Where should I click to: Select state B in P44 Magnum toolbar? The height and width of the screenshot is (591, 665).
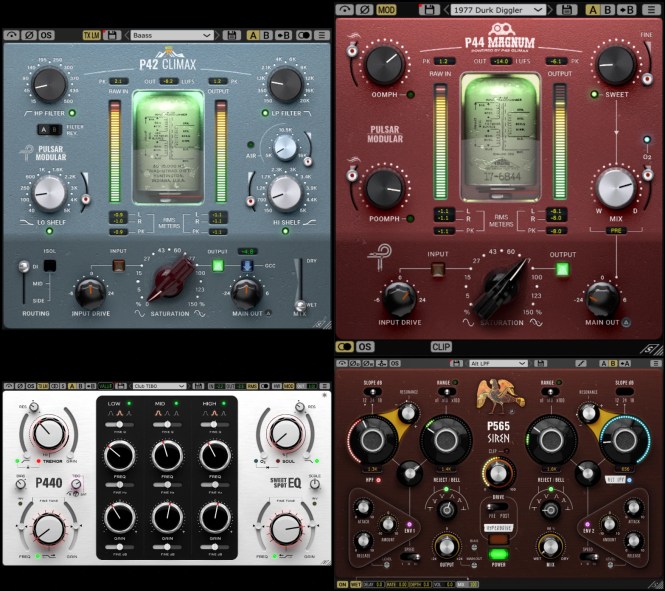click(x=607, y=9)
